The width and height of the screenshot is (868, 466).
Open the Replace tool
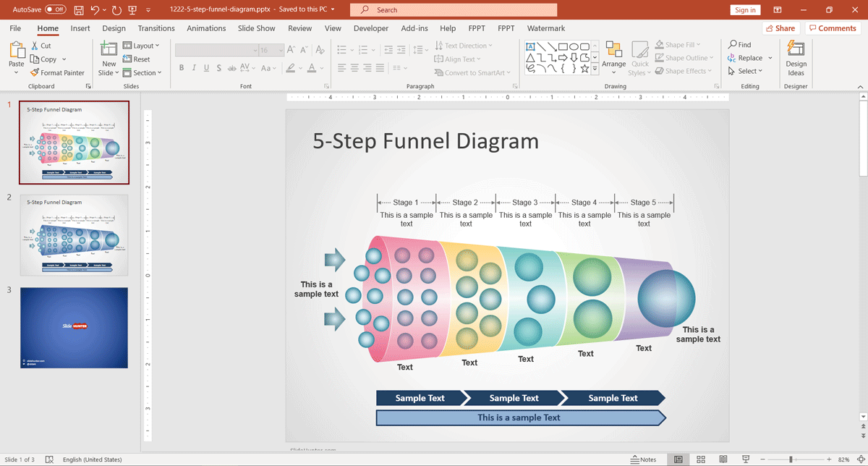point(747,57)
